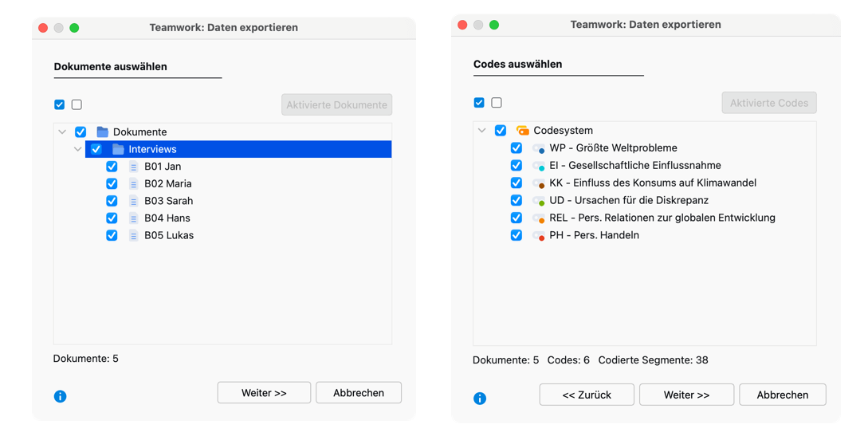This screenshot has width=868, height=444.
Task: Click Weiter in the documents dialog
Action: (x=264, y=393)
